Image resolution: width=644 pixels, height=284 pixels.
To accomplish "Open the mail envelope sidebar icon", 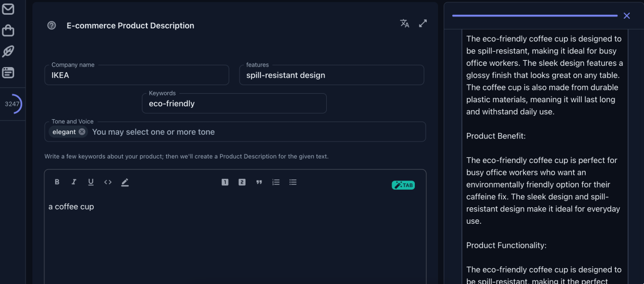I will click(8, 9).
